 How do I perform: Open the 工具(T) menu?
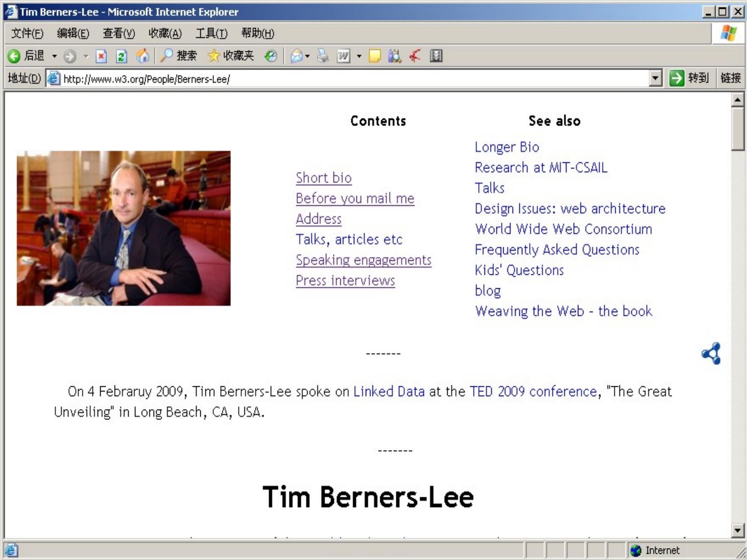coord(211,34)
